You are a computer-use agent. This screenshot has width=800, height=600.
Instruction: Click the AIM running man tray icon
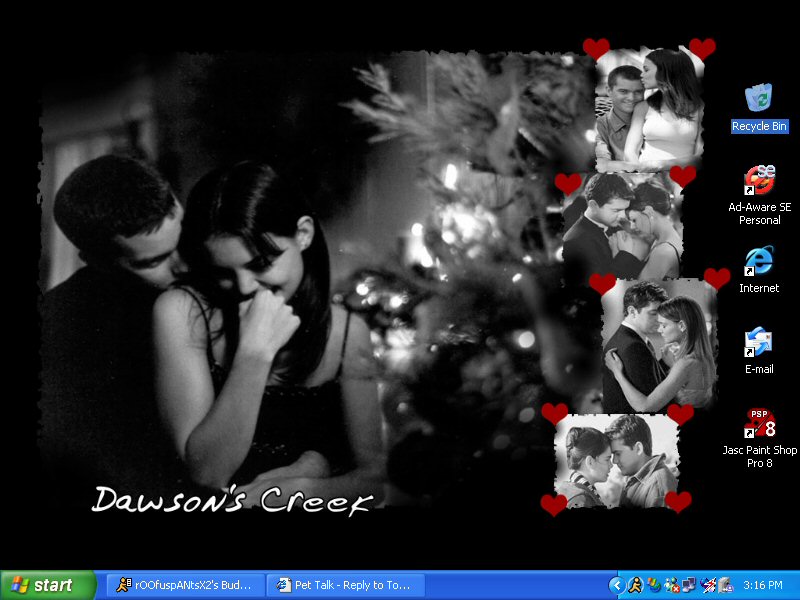point(636,585)
